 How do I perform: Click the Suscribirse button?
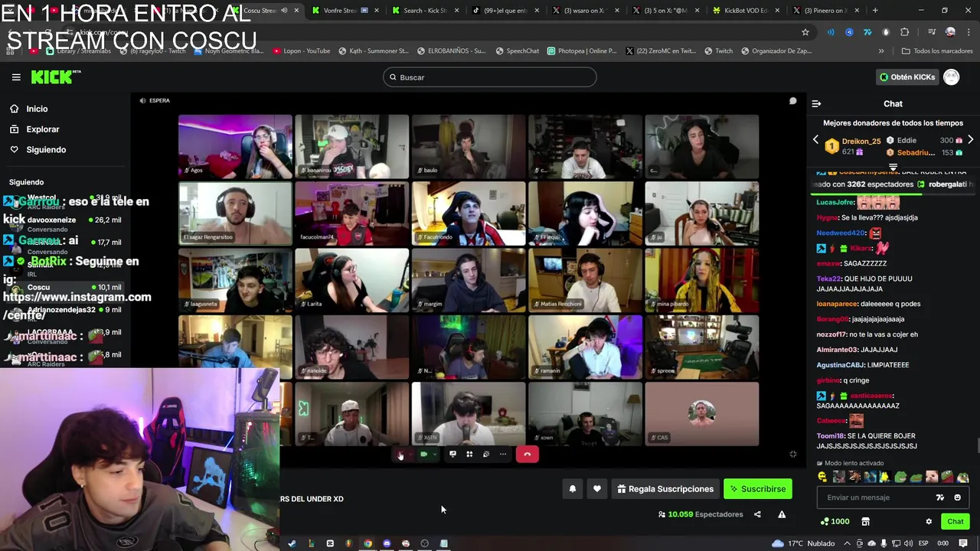click(758, 489)
